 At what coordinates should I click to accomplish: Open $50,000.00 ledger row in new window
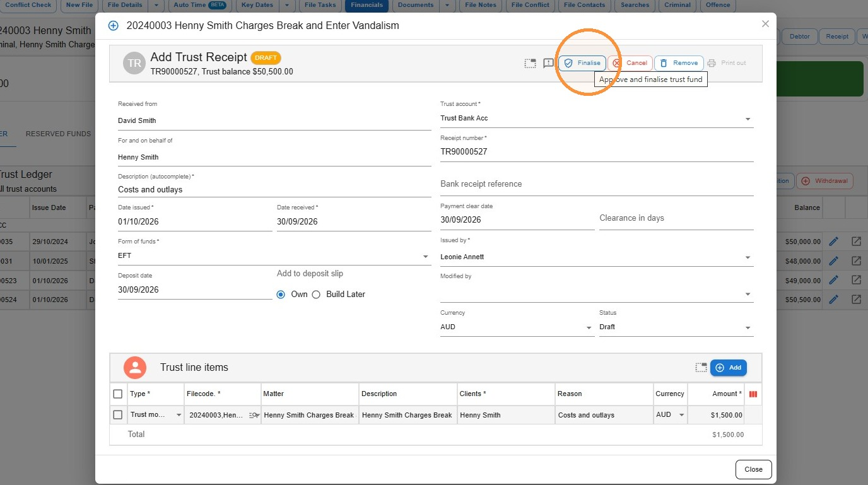(x=856, y=242)
